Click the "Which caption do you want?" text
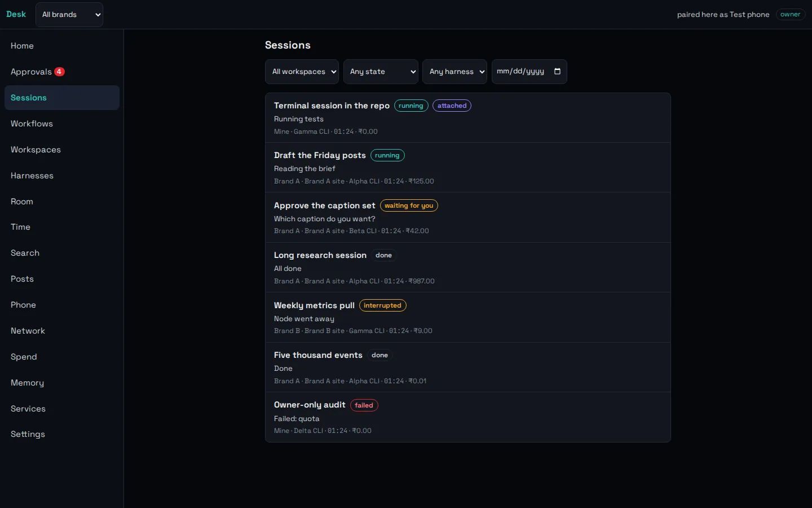This screenshot has height=508, width=812. [324, 219]
